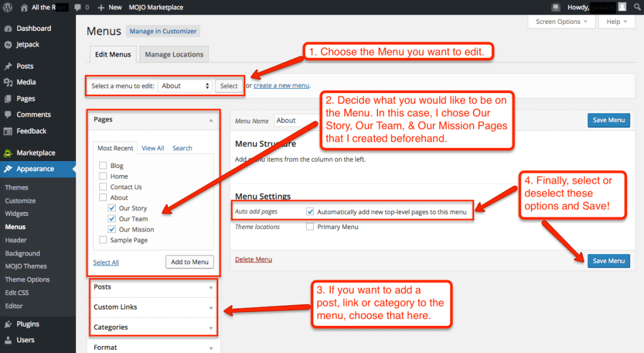The height and width of the screenshot is (353, 644).
Task: Collapse the Pages panel arrow
Action: pos(211,120)
